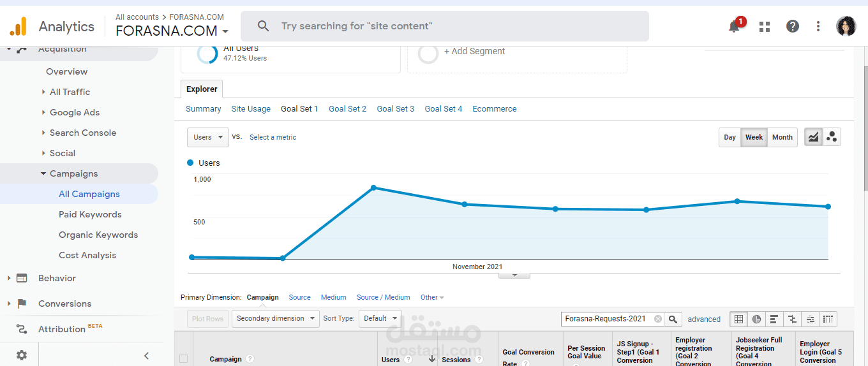
Task: Switch to line chart view
Action: point(813,137)
